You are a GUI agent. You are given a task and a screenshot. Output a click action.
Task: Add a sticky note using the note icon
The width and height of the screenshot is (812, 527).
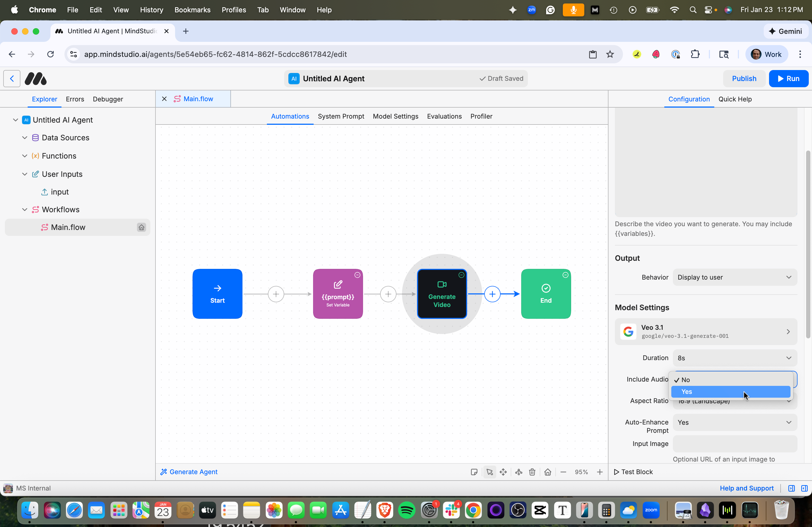pyautogui.click(x=474, y=472)
